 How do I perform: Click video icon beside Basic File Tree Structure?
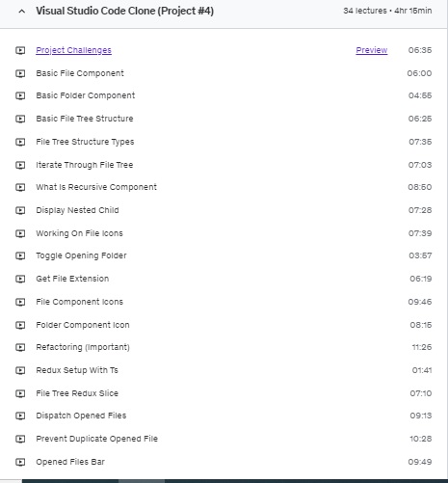click(20, 119)
